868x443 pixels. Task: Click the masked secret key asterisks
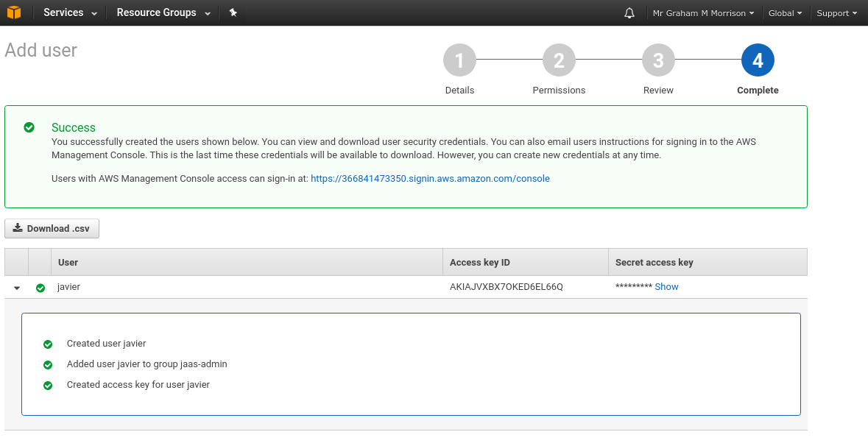[633, 286]
